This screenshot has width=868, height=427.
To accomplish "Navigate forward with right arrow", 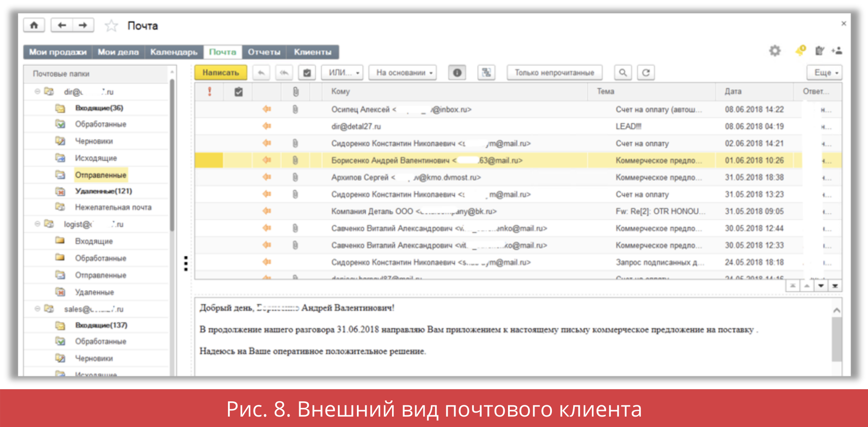I will click(83, 25).
